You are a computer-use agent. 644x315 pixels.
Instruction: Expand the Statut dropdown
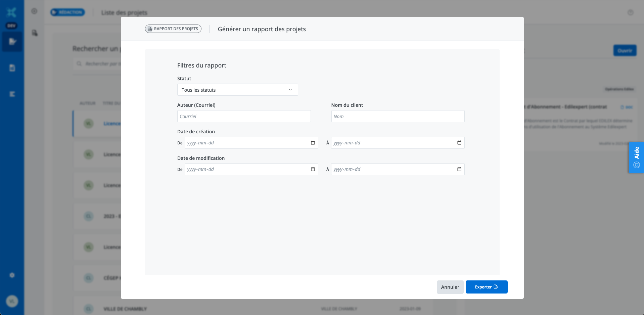[x=237, y=90]
